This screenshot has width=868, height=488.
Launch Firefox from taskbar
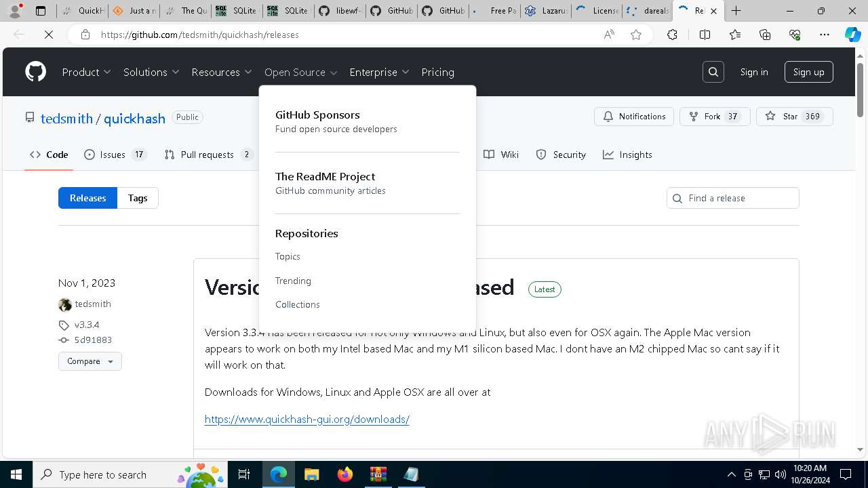[x=345, y=474]
